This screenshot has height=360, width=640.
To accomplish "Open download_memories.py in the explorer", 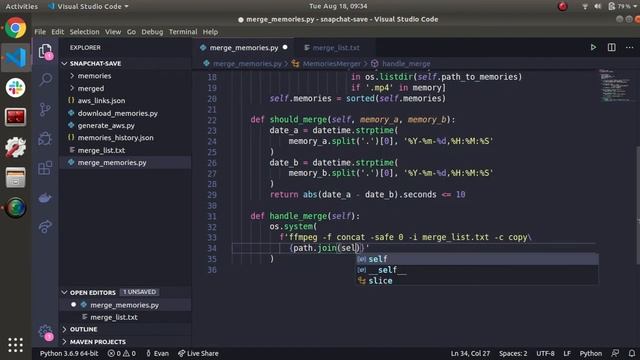I will tap(118, 113).
